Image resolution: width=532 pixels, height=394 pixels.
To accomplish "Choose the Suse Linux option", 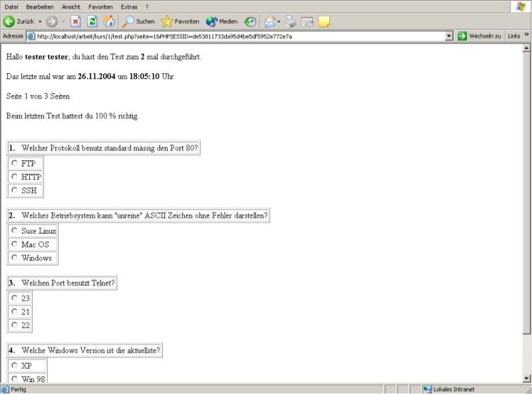I will 14,231.
